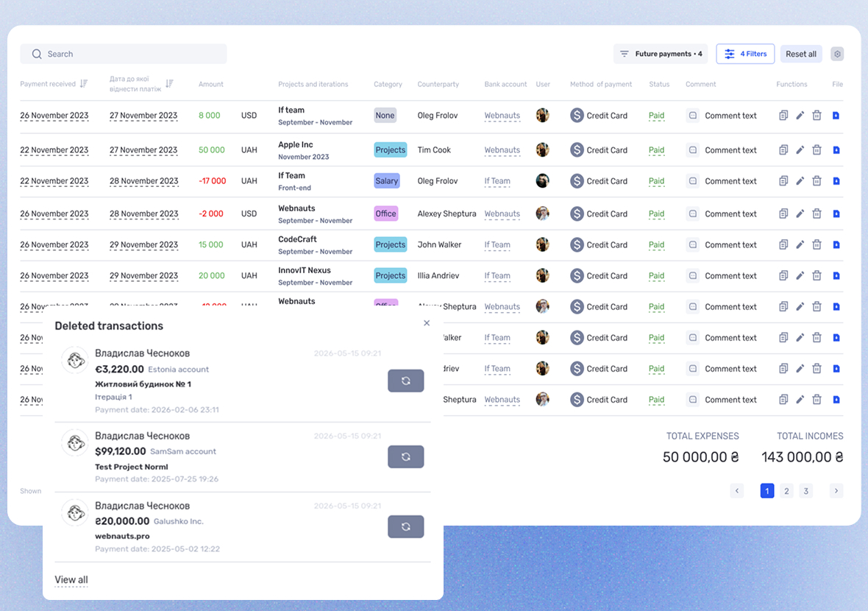
Task: Close the Deleted transactions popup
Action: (426, 323)
